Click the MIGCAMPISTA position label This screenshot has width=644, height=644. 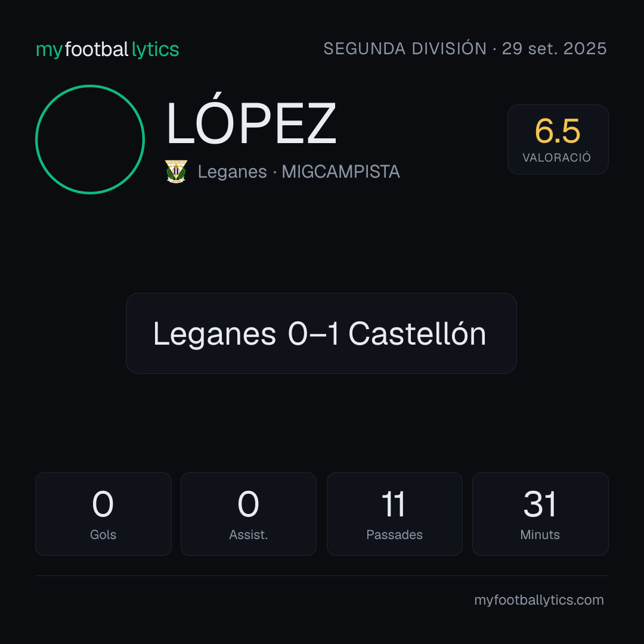tap(341, 172)
